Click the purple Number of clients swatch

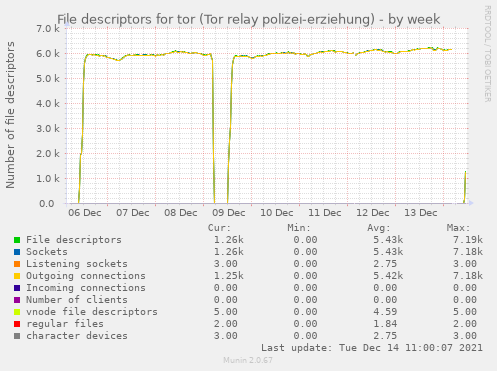pos(17,300)
